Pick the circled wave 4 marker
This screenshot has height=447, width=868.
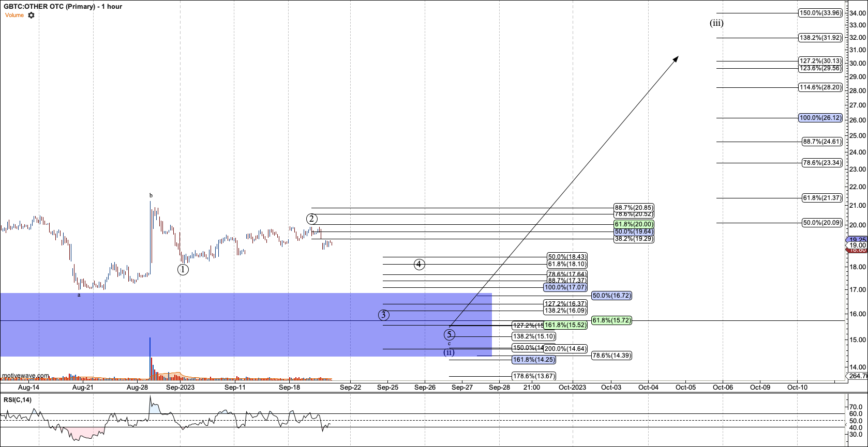(x=419, y=265)
